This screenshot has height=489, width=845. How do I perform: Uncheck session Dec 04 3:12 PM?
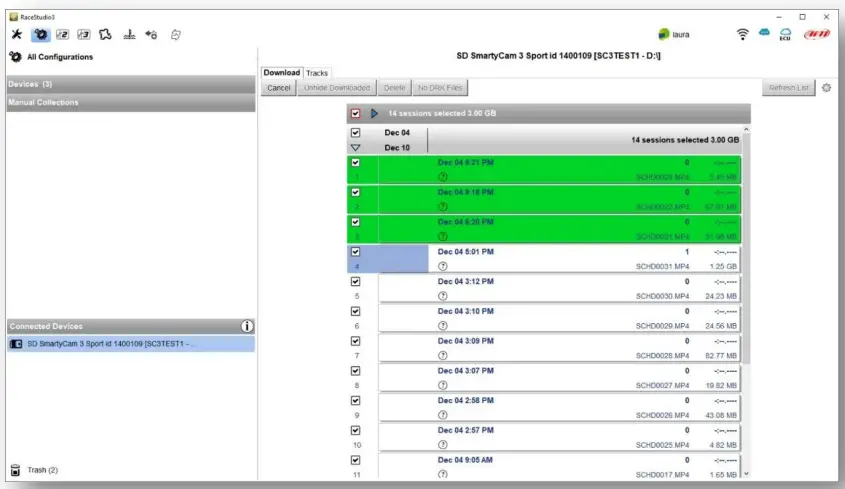pyautogui.click(x=355, y=281)
